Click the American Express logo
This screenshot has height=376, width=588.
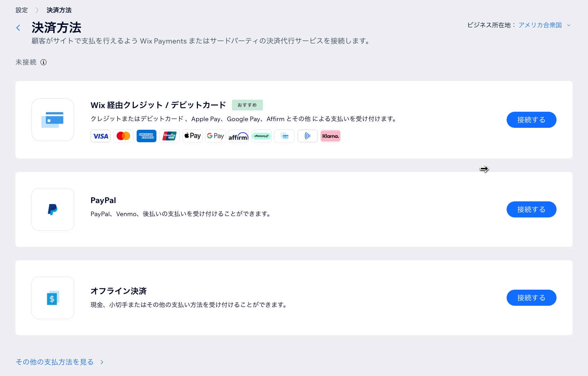(146, 136)
